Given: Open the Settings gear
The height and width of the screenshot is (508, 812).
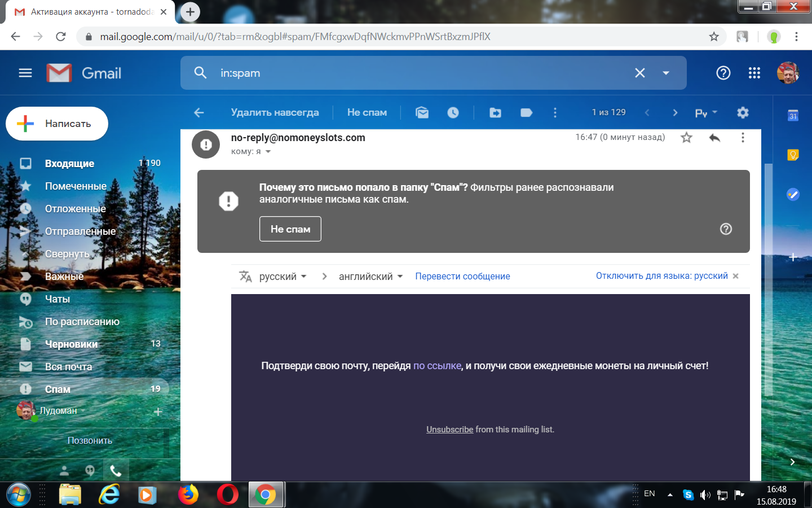Looking at the screenshot, I should pos(743,112).
